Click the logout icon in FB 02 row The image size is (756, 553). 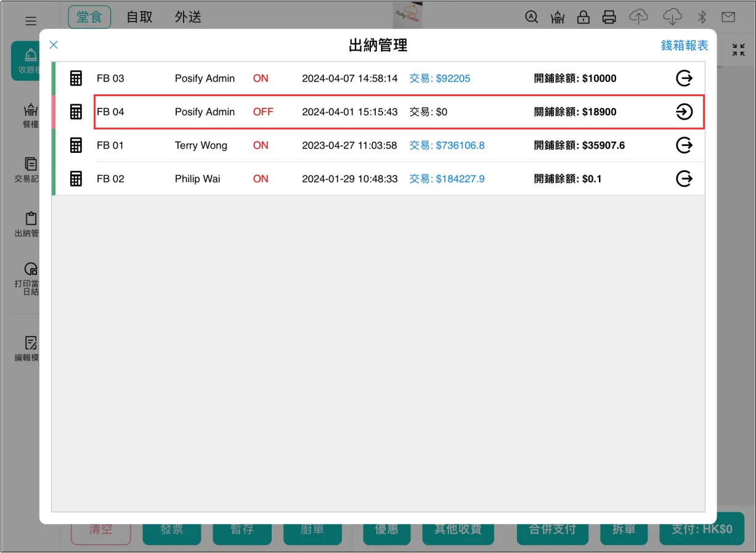tap(684, 179)
